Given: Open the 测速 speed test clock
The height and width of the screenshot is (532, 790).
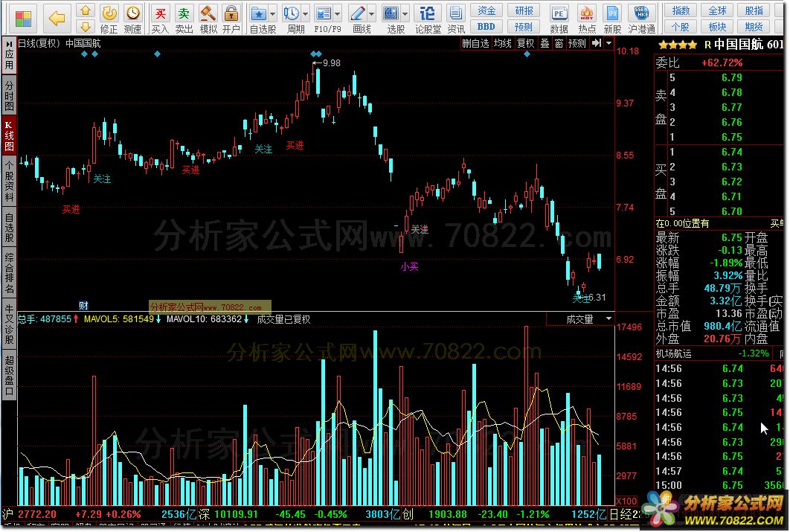Looking at the screenshot, I should pyautogui.click(x=132, y=19).
